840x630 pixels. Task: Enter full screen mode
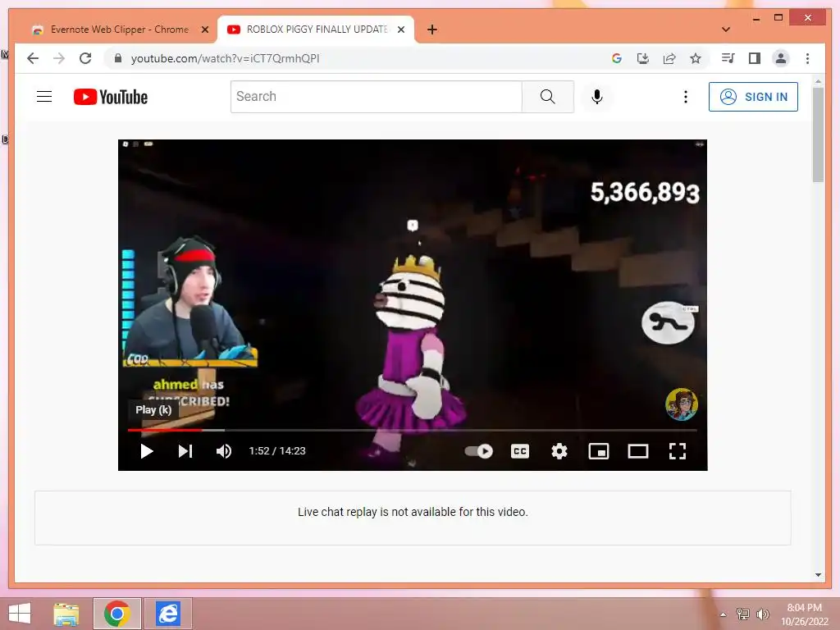(677, 451)
